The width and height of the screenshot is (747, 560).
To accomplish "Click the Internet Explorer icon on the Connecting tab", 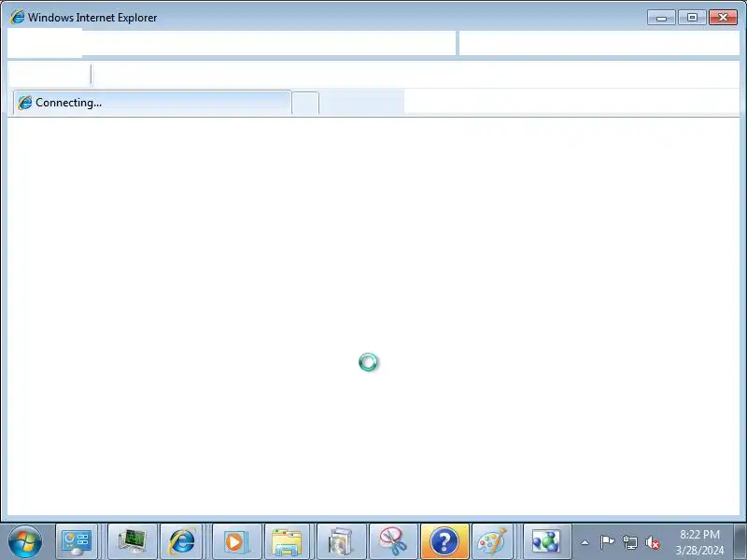I will click(x=25, y=103).
